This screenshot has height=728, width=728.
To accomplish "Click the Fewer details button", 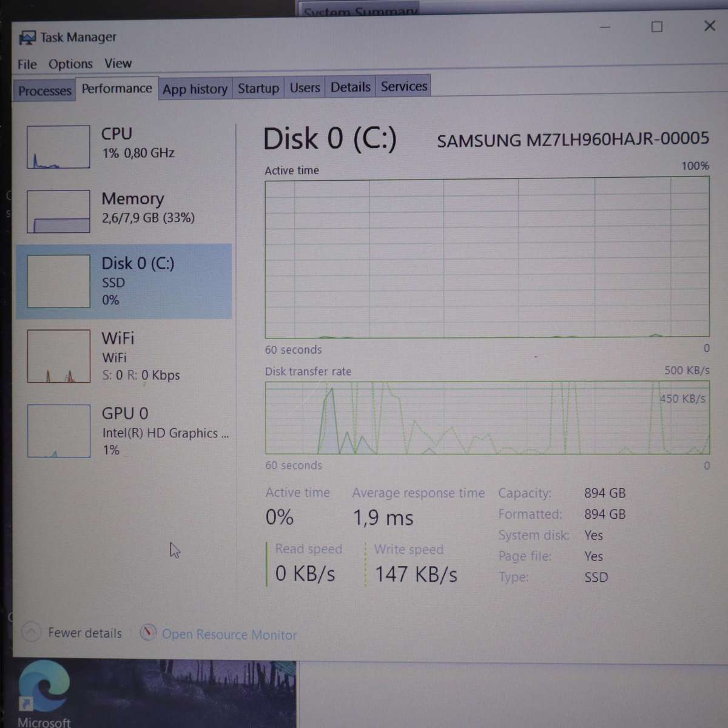I will (x=85, y=633).
